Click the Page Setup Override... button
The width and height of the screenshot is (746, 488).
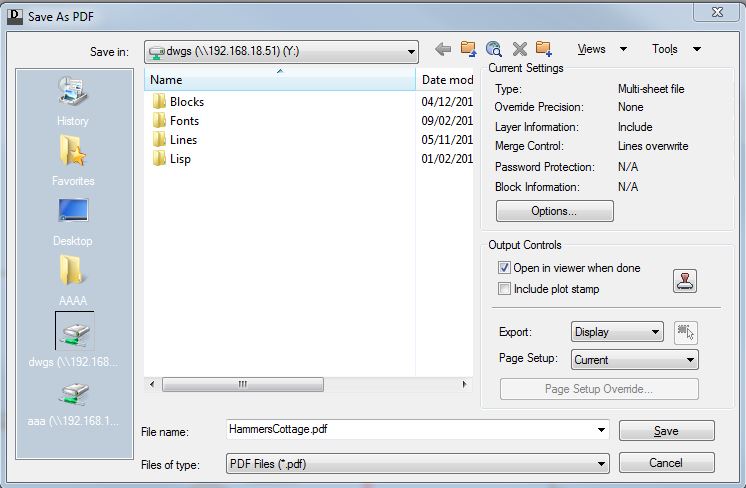599,389
